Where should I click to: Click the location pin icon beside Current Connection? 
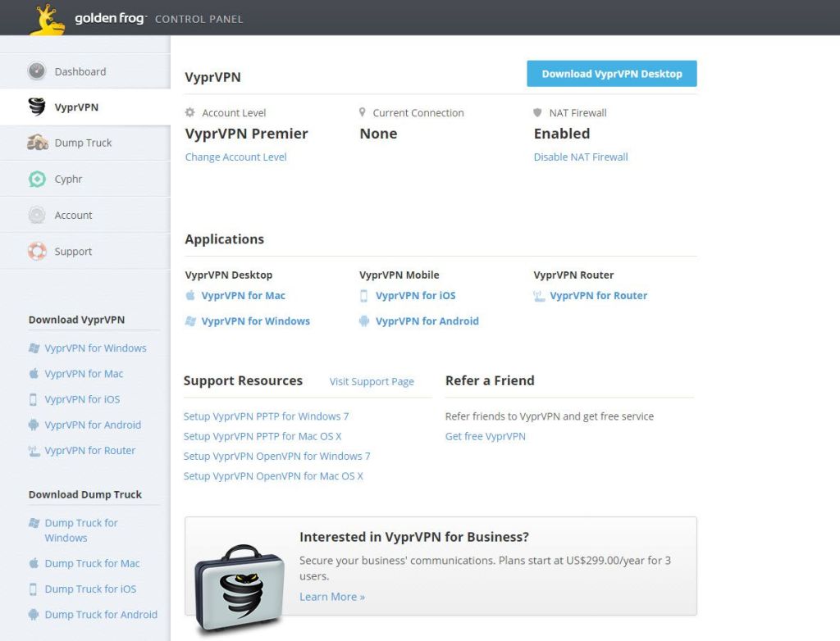coord(362,112)
